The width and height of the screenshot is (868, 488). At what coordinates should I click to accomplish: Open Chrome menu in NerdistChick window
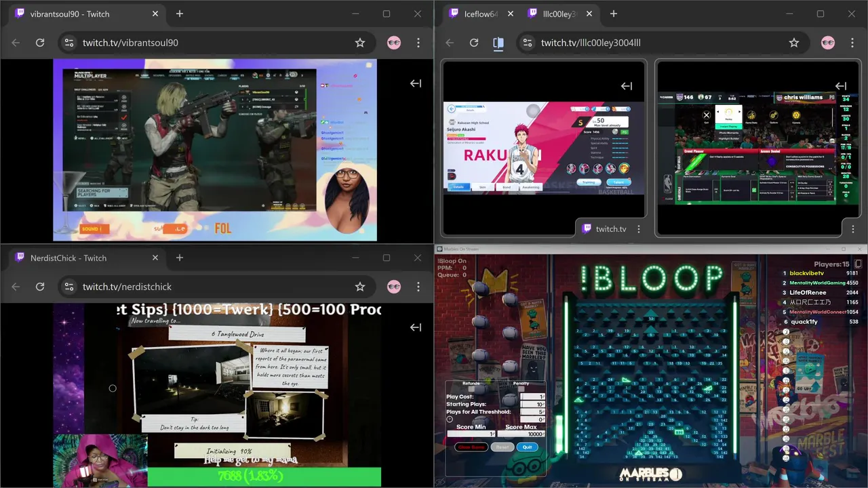[x=418, y=287]
